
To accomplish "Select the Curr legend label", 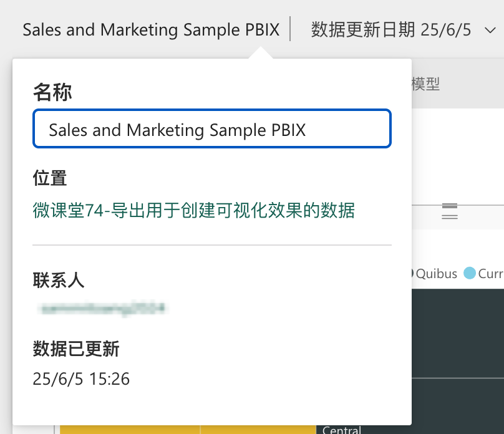I will (490, 274).
